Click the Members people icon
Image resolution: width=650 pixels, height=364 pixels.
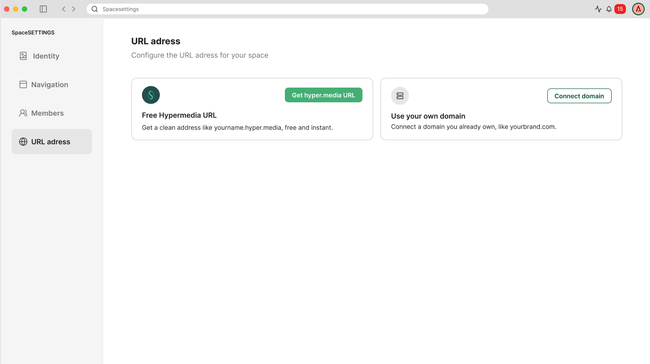tap(23, 113)
